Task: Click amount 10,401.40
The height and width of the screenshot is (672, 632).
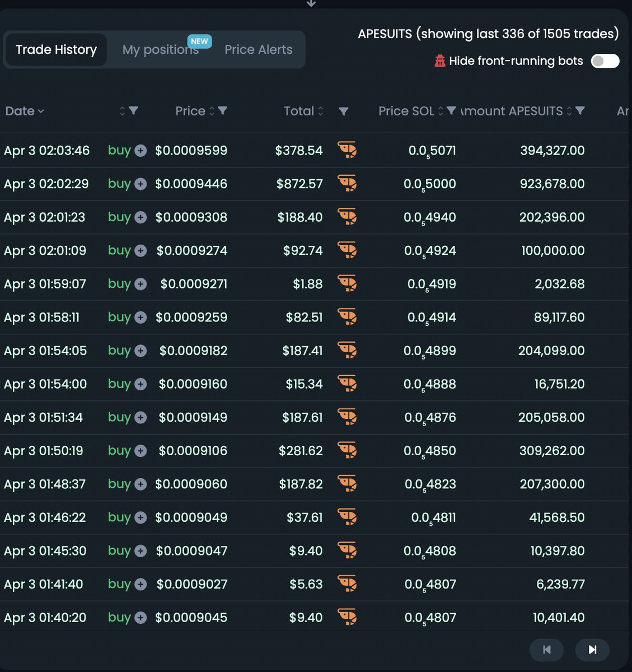Action: click(x=559, y=618)
